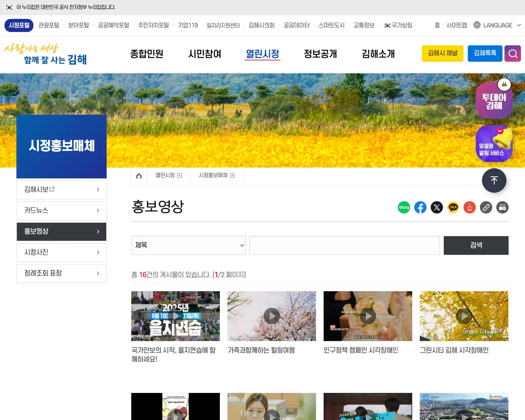Click the globe LANGUAGE icon

[477, 25]
